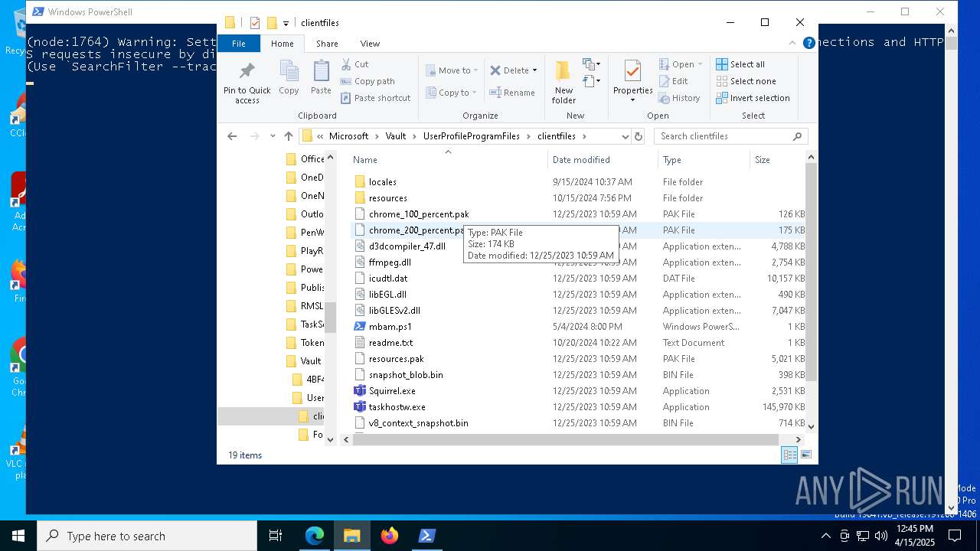Open Customize Quick Access Toolbar dropdown
This screenshot has height=551, width=980.
(x=286, y=23)
